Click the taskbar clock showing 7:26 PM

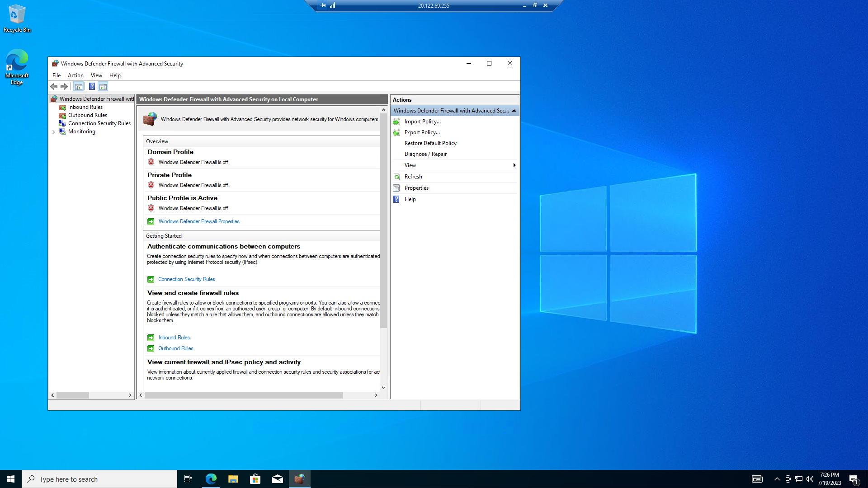pyautogui.click(x=829, y=479)
